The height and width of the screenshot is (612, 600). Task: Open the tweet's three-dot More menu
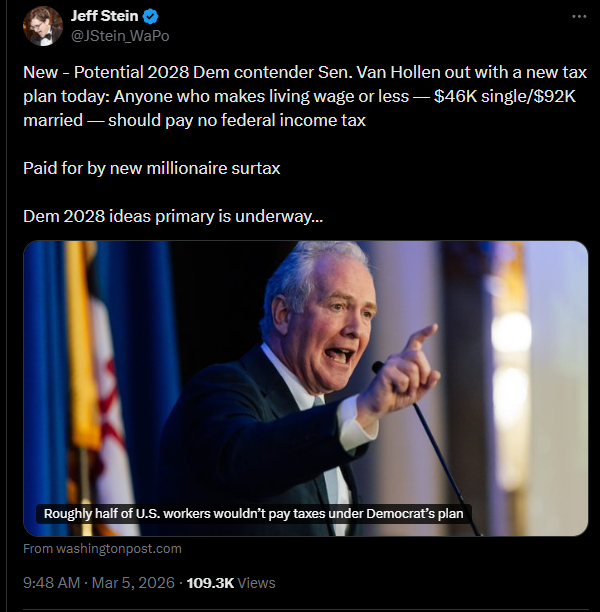[579, 17]
